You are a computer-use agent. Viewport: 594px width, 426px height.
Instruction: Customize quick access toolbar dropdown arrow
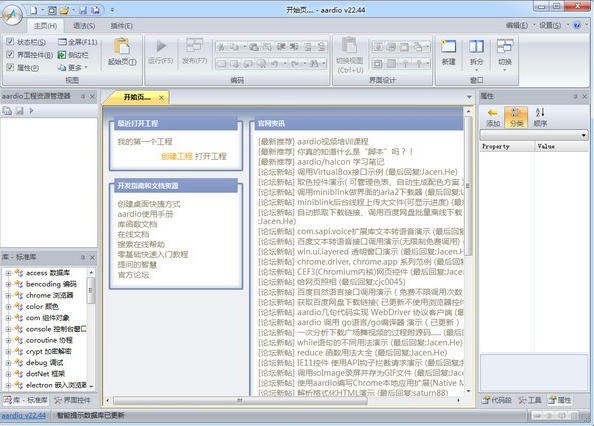pos(112,10)
